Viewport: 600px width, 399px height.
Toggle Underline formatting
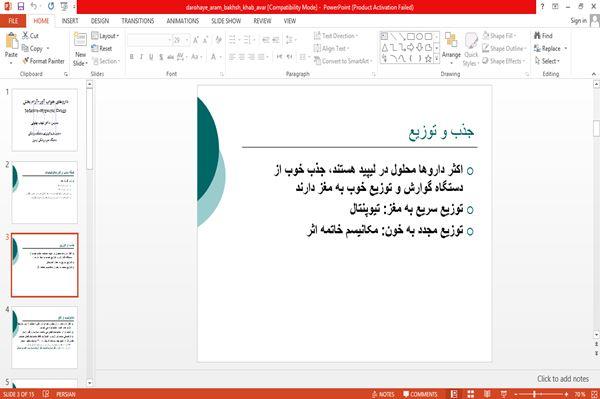[151, 57]
